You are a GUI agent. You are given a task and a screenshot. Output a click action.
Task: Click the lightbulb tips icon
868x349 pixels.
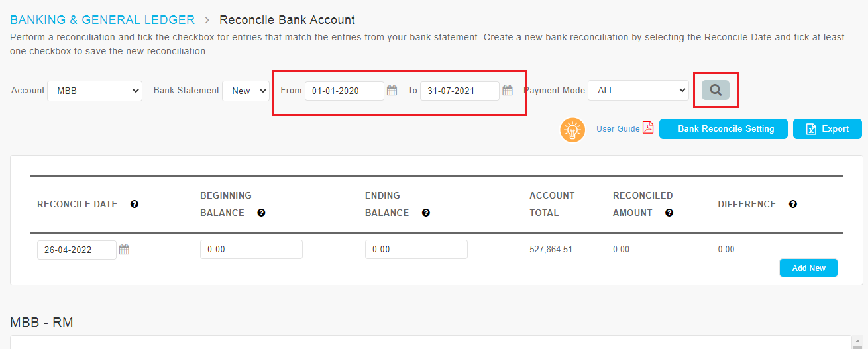pos(572,130)
